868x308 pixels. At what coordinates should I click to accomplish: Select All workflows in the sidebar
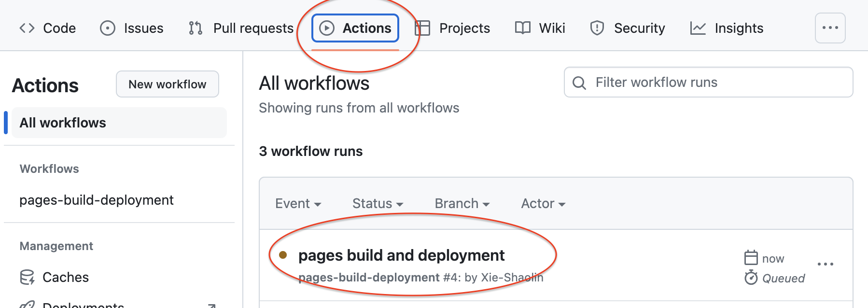coord(119,123)
